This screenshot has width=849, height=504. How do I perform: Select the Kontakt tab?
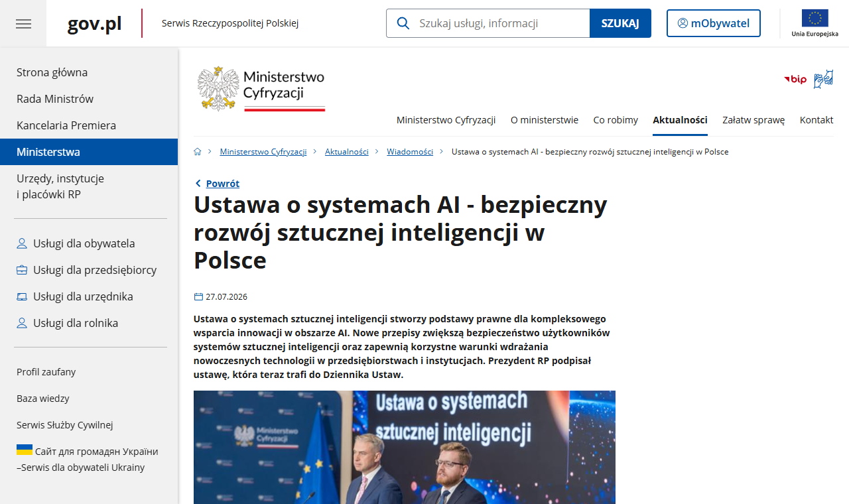[816, 120]
